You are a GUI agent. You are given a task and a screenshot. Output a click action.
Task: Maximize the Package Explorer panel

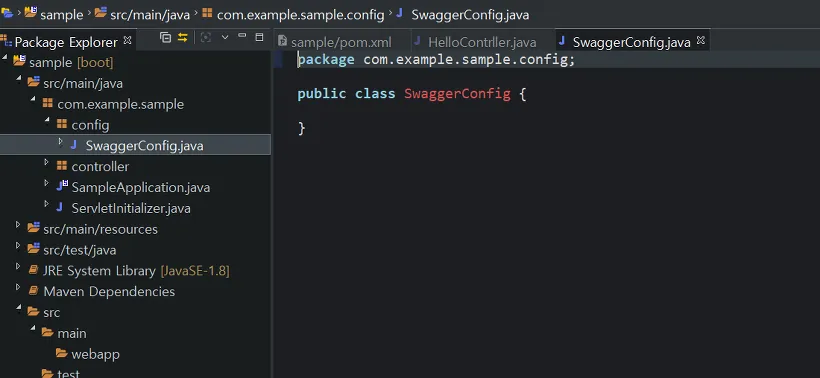point(259,37)
